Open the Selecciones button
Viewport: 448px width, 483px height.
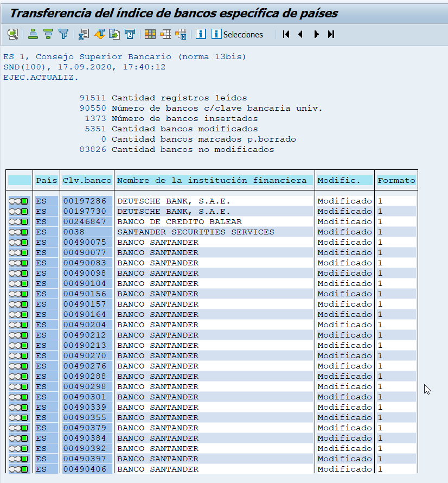(x=237, y=34)
